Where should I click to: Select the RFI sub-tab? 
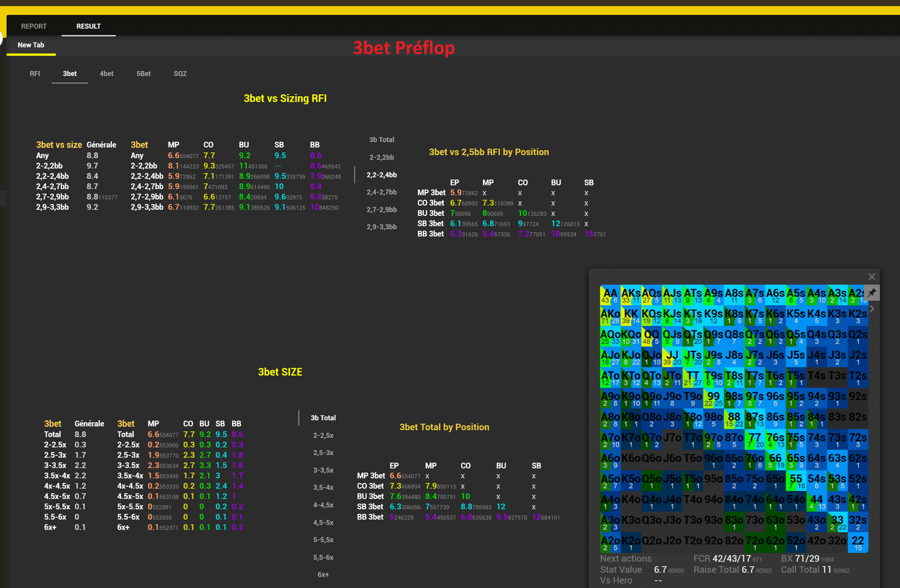[x=35, y=74]
